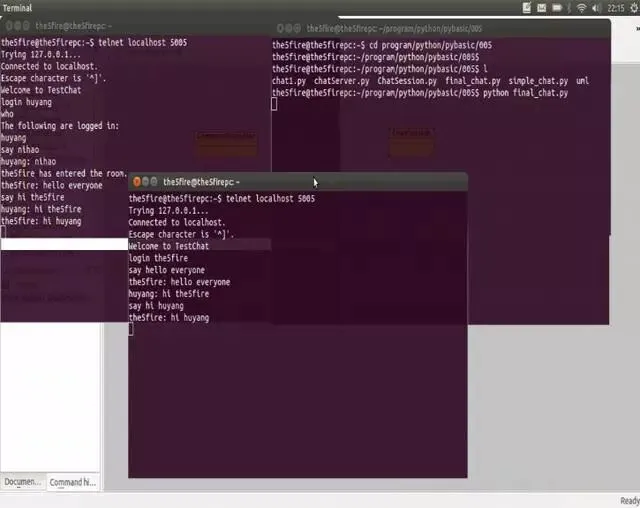Screen dimensions: 640x508
Task: Open the system gear session menu
Action: tap(635, 8)
